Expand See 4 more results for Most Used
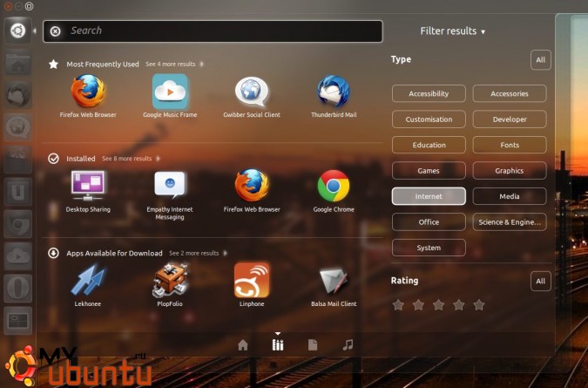Screen dimensions: 588x388 coord(172,65)
